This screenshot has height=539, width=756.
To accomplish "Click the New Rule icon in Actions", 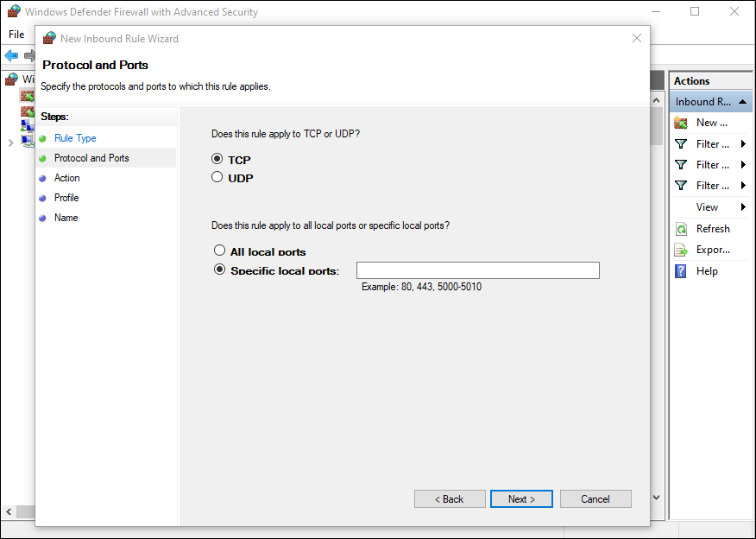I will 681,123.
